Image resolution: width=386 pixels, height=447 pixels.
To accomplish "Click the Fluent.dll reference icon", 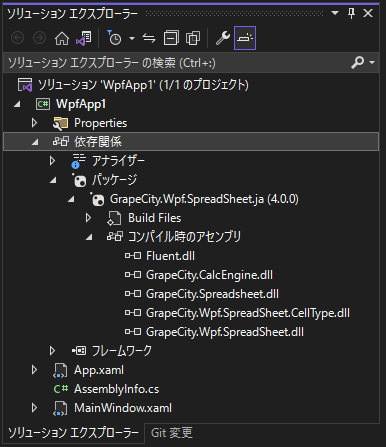I will click(x=133, y=256).
